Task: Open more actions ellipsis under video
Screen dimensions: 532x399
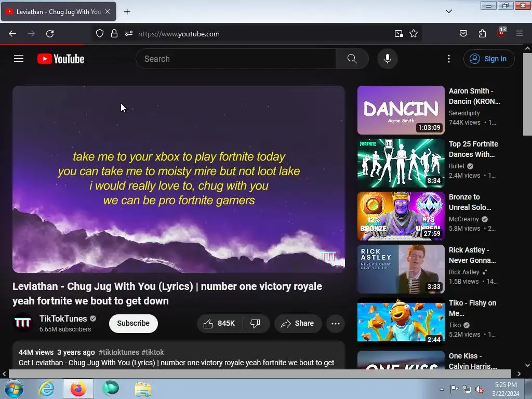Action: point(335,323)
